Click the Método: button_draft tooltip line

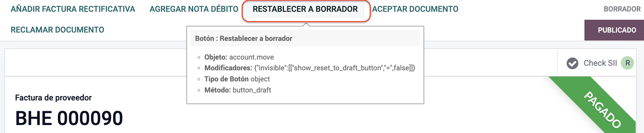238,90
